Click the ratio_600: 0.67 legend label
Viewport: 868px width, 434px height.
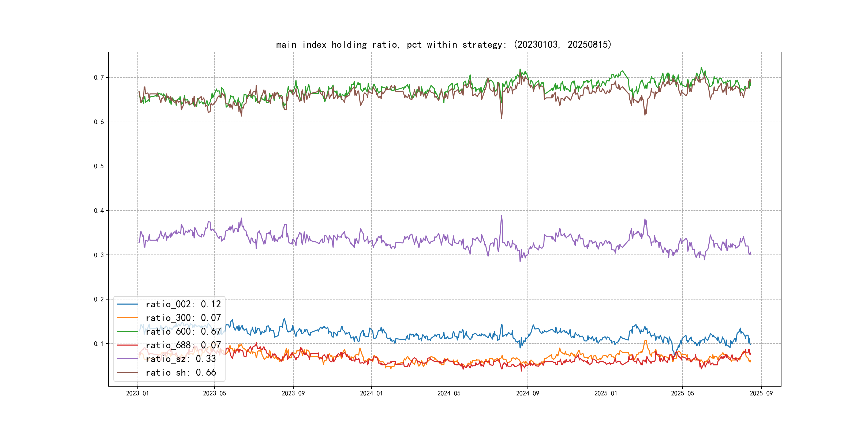pyautogui.click(x=183, y=332)
